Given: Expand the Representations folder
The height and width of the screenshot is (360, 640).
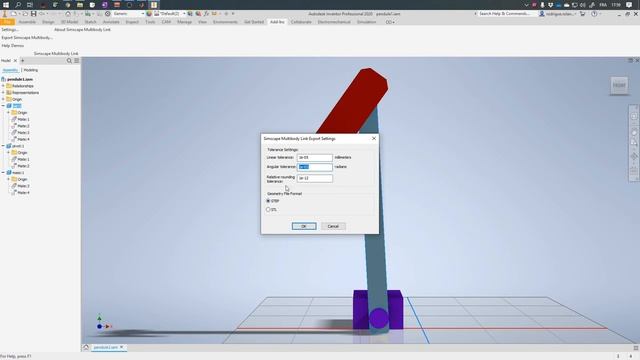Looking at the screenshot, I should [3, 93].
